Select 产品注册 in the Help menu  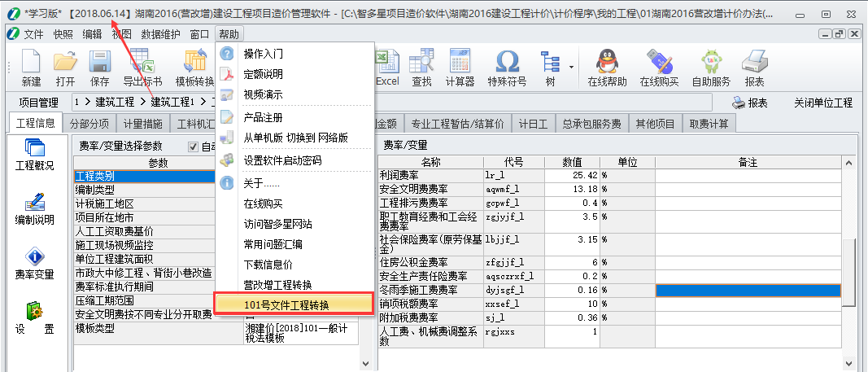pos(263,117)
